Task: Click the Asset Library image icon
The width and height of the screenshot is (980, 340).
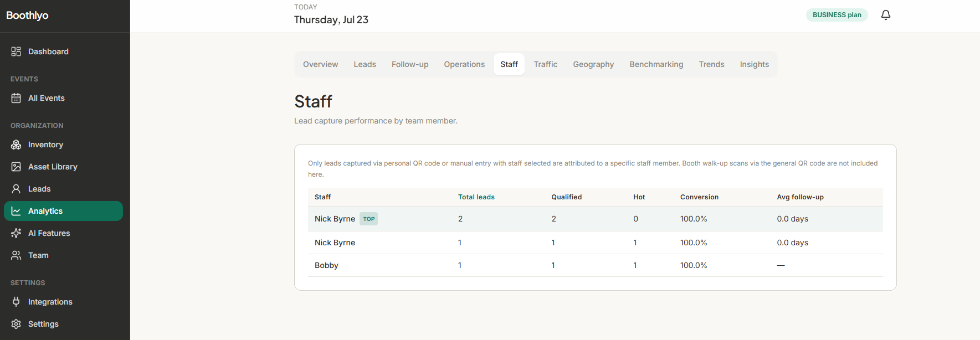Action: click(16, 167)
